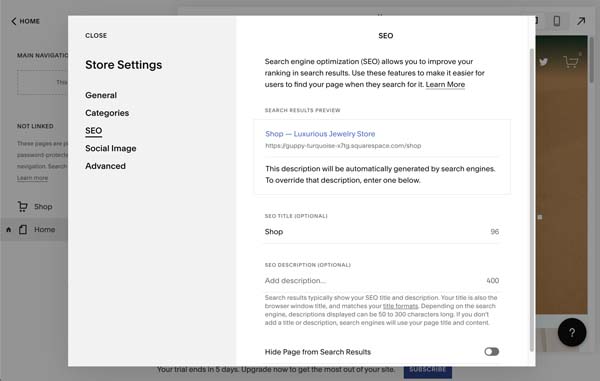
Task: Open the mobile preview icon
Action: 557,21
